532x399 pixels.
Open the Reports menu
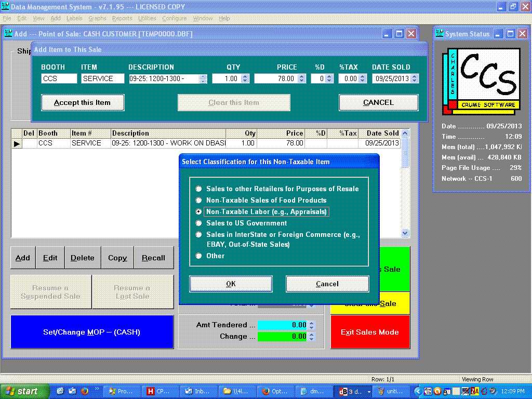(x=122, y=18)
